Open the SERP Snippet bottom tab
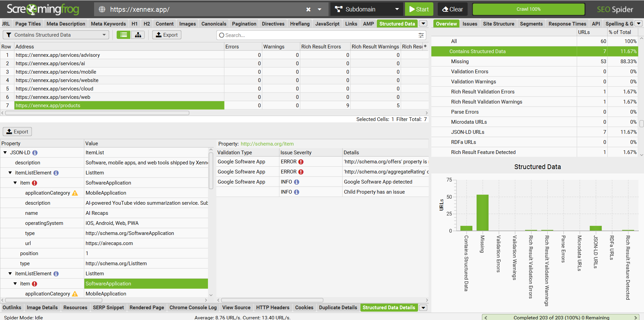644x320 pixels. tap(108, 308)
